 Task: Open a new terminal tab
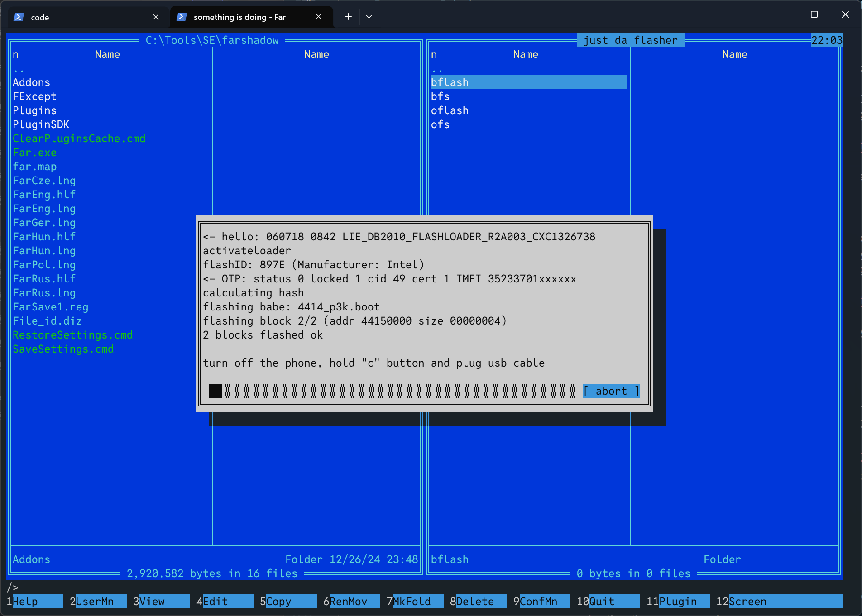348,17
